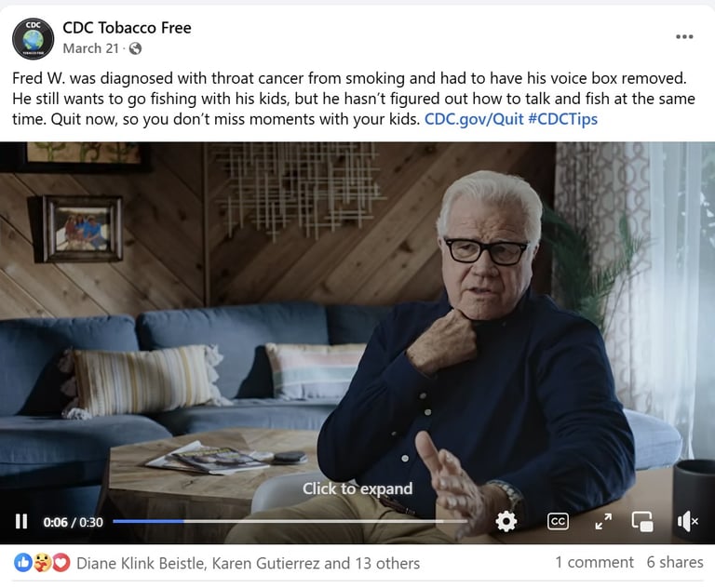Click the CDC Tobacco Free profile picture

pyautogui.click(x=33, y=39)
